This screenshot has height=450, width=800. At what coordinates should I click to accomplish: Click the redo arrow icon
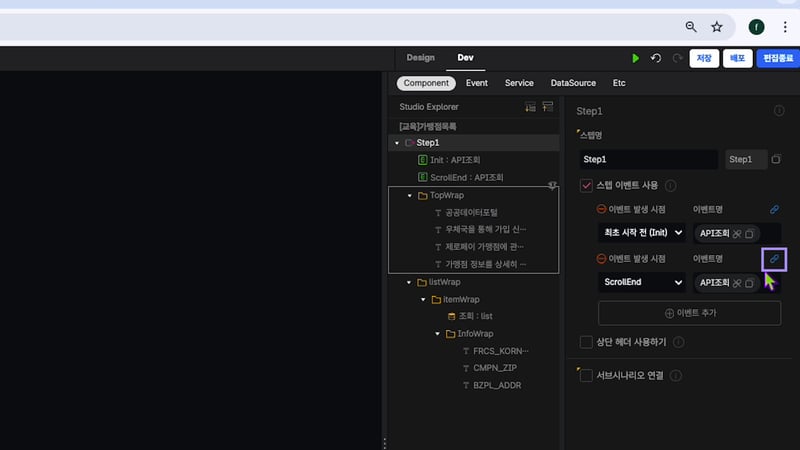[x=677, y=58]
